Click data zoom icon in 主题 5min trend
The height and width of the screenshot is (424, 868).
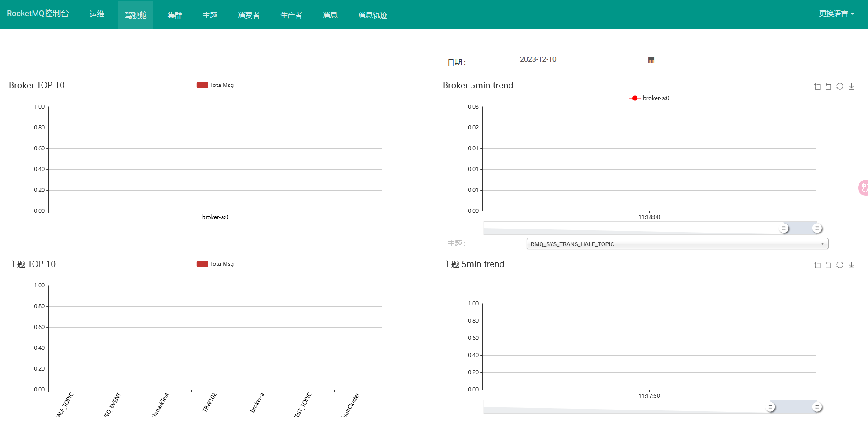coord(817,265)
